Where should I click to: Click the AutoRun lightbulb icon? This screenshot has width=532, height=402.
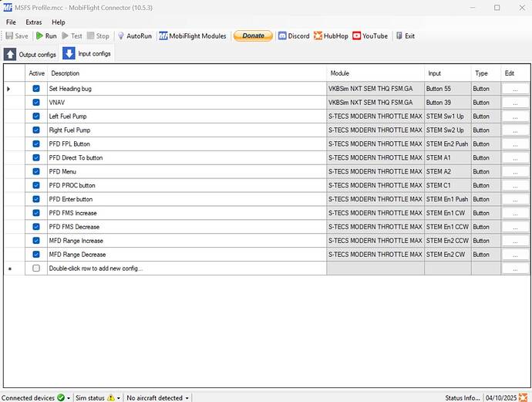point(121,36)
